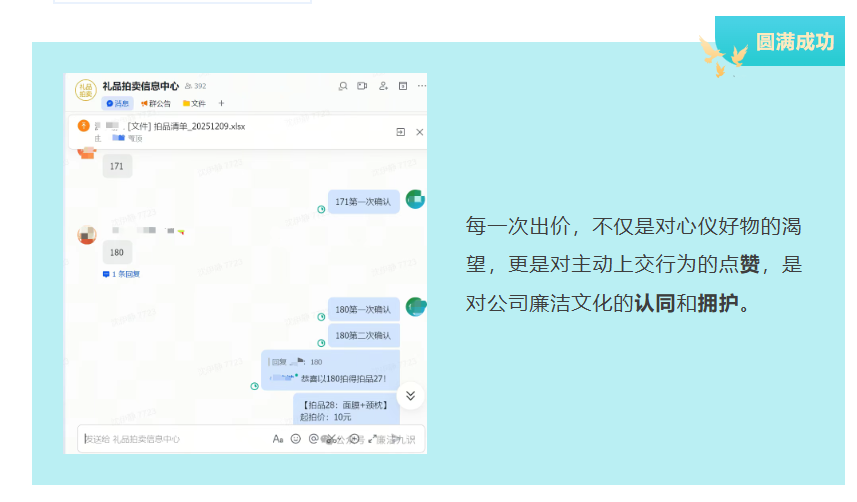Image resolution: width=857 pixels, height=502 pixels.
Task: Open the calendar icon in chat header
Action: [403, 86]
